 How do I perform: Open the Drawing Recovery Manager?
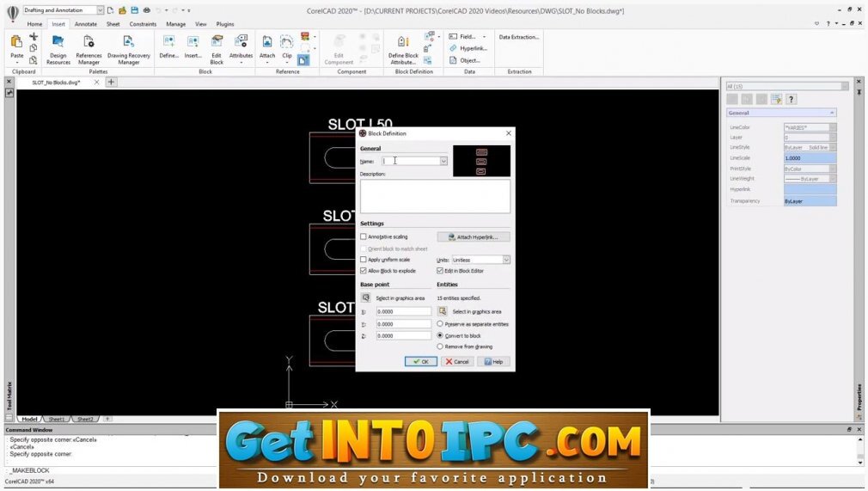coord(128,42)
